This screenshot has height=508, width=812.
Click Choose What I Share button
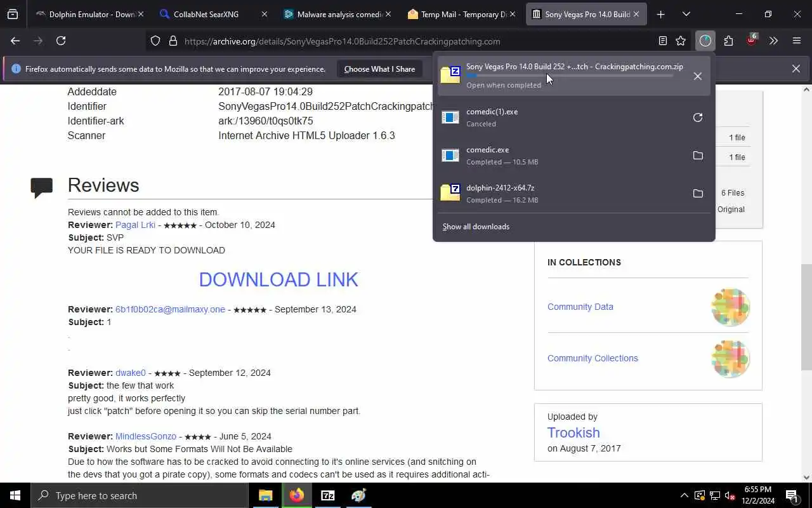pos(379,69)
